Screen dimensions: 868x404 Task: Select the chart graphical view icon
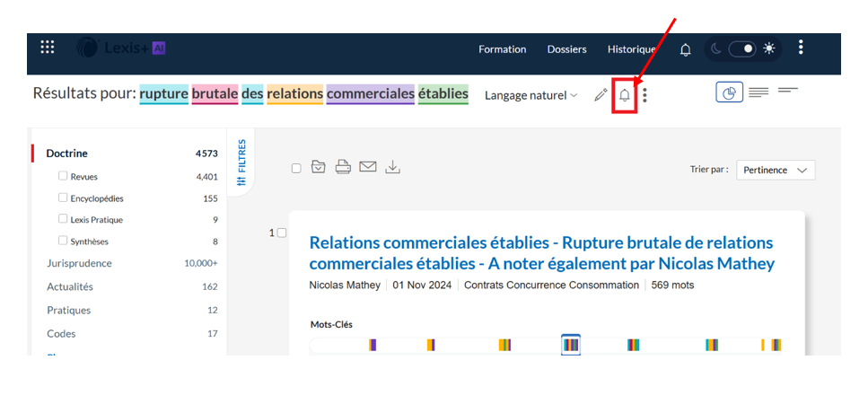click(x=730, y=92)
